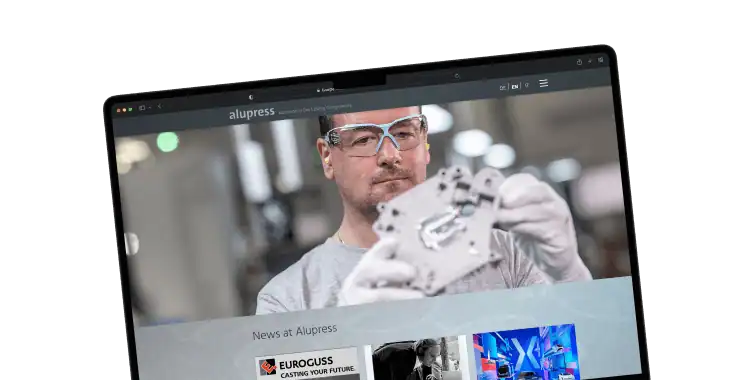Click the "News at Alupress" heading

pos(295,332)
